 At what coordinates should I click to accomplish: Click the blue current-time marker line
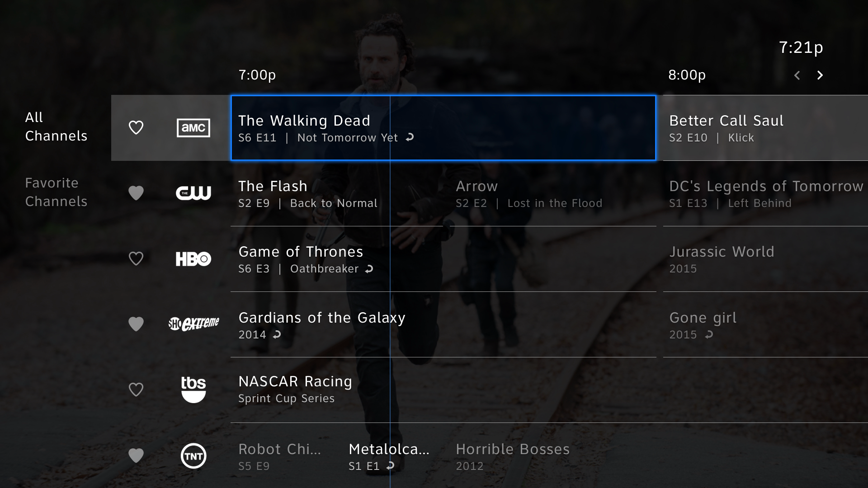390,291
